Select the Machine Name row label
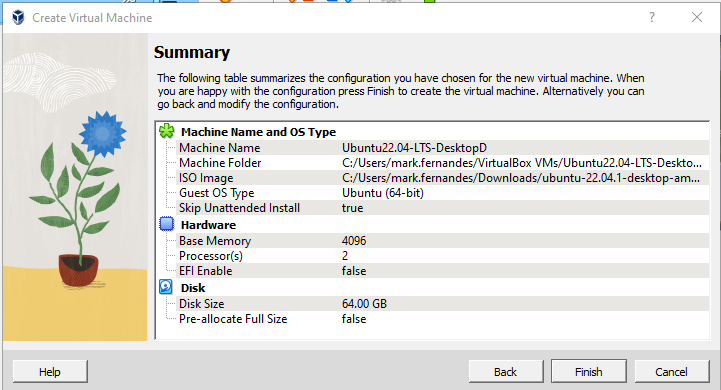 pos(220,148)
